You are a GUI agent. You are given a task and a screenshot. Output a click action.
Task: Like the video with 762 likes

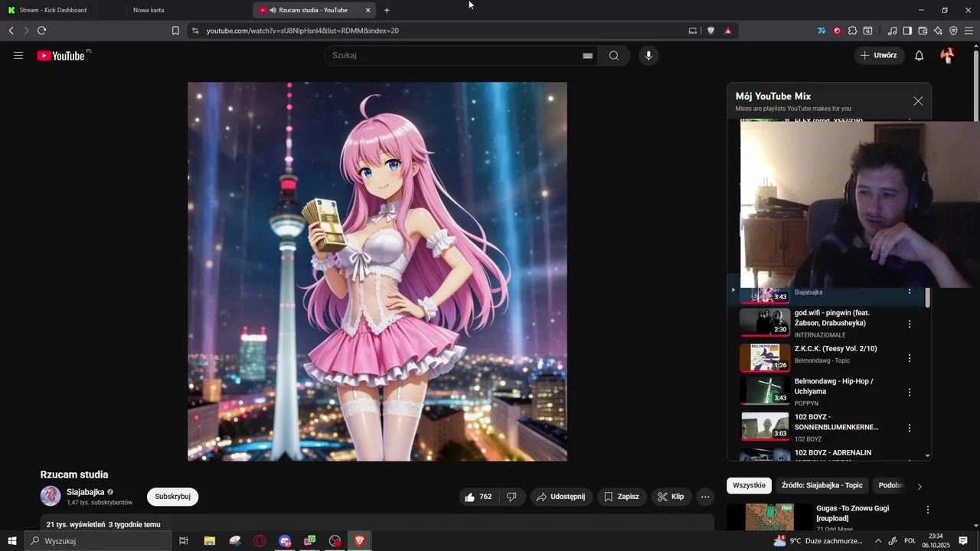click(x=479, y=497)
